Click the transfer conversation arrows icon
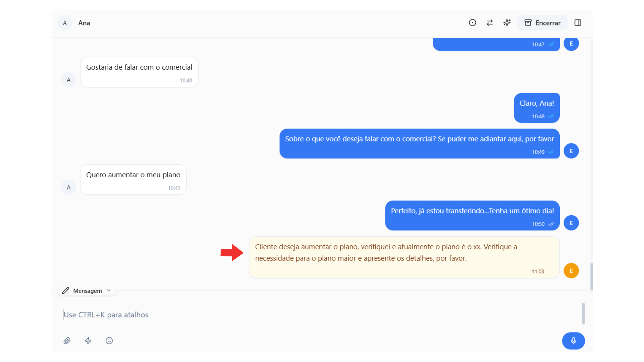Screen dimensions: 644x362 [x=490, y=23]
